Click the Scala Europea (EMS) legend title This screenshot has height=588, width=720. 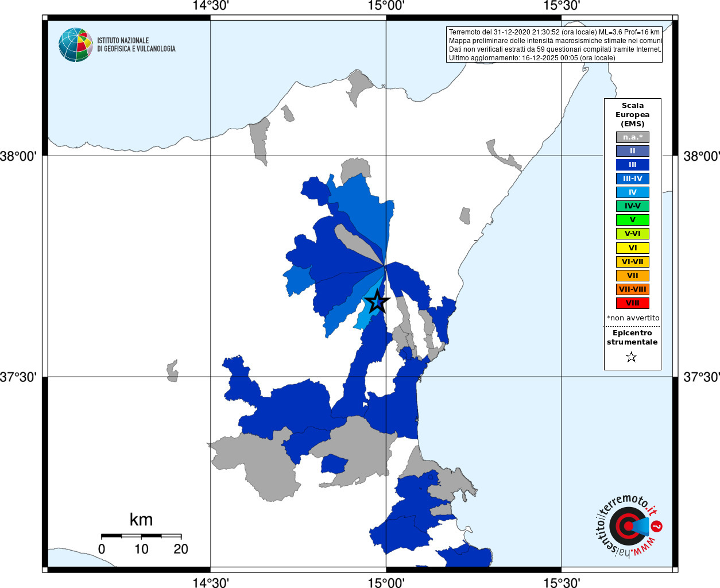(633, 114)
